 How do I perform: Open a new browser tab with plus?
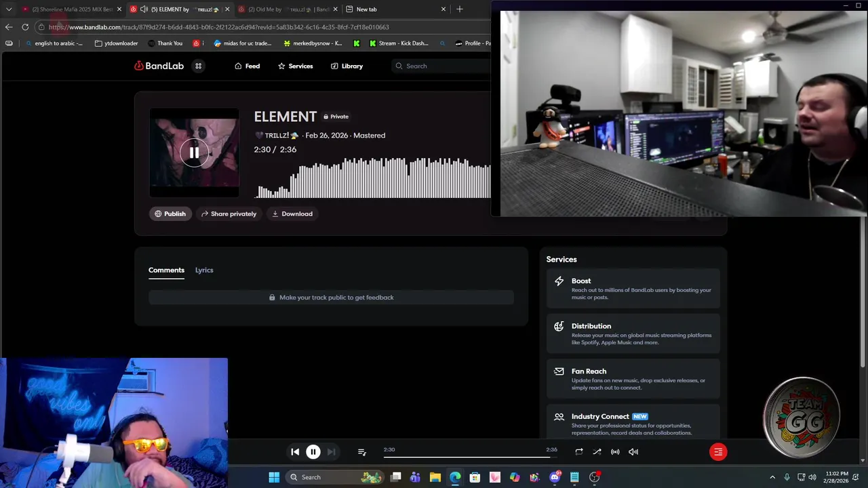point(459,9)
